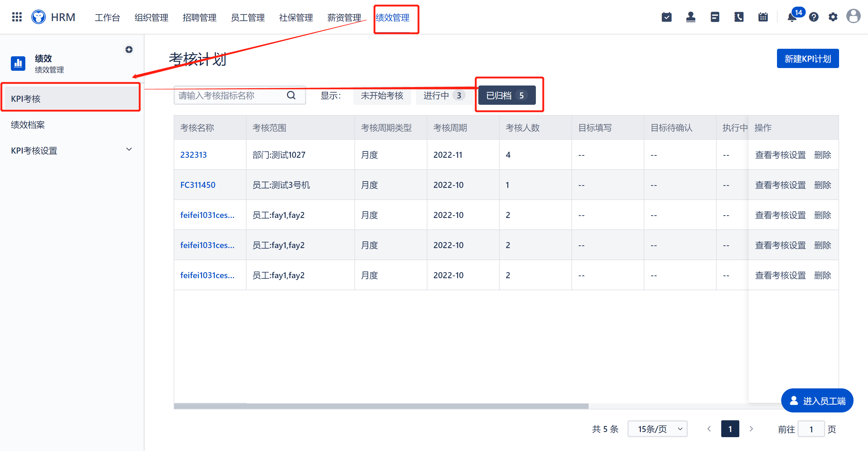Open the task checklist icon in header
This screenshot has width=868, height=451.
666,17
